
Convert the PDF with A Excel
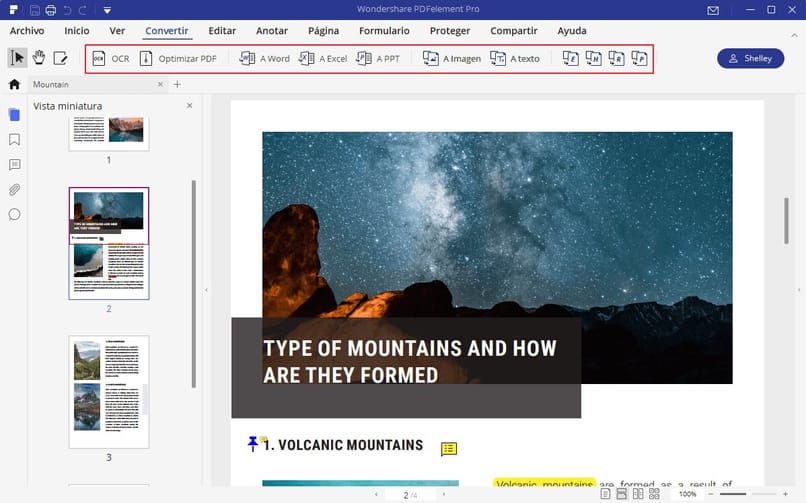[323, 59]
